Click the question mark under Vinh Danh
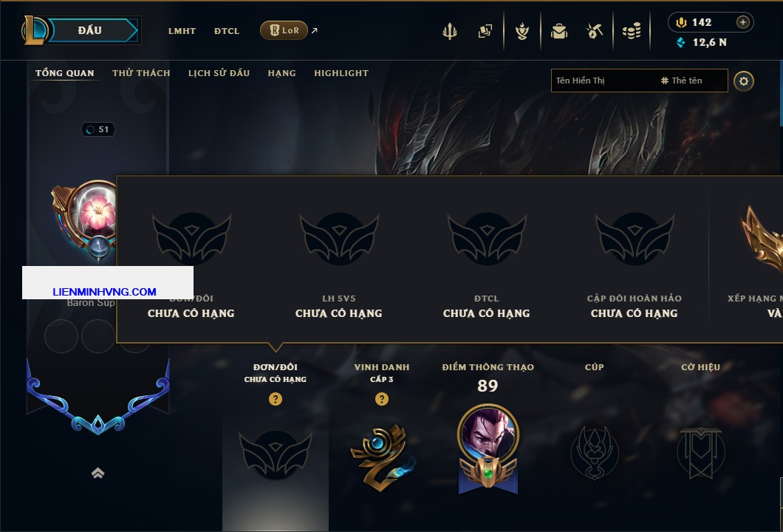This screenshot has height=532, width=783. (x=381, y=398)
